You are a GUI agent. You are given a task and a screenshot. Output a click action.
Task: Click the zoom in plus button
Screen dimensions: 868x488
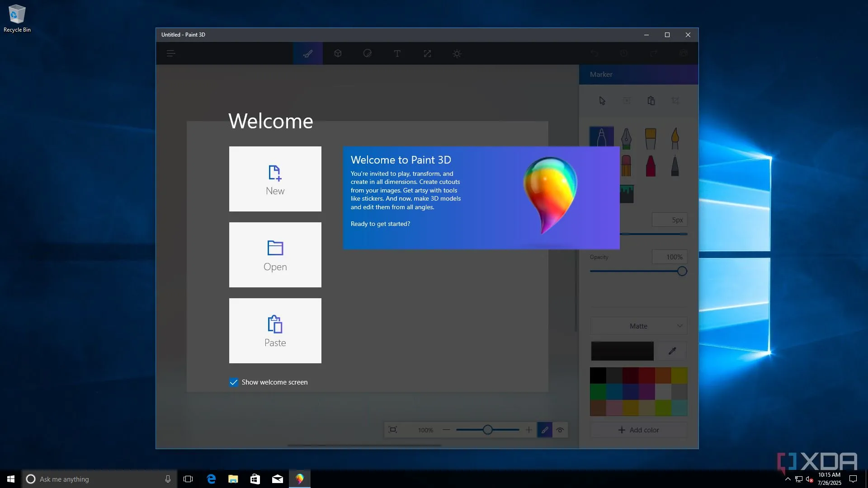528,430
